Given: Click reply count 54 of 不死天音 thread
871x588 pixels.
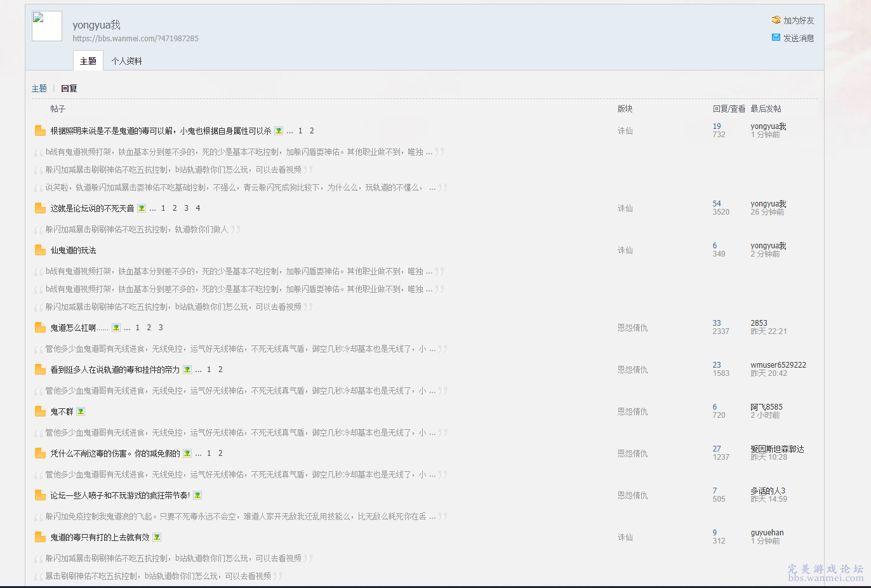Looking at the screenshot, I should coord(717,204).
